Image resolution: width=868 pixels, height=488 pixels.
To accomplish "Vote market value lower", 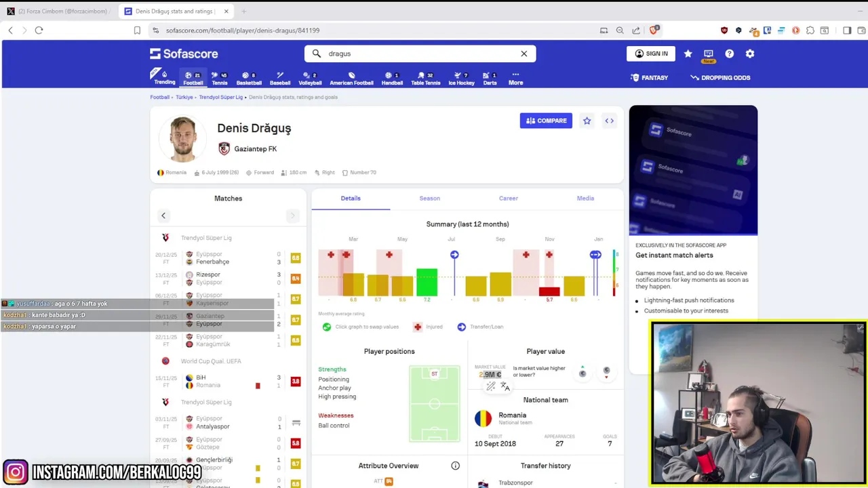I will [606, 371].
